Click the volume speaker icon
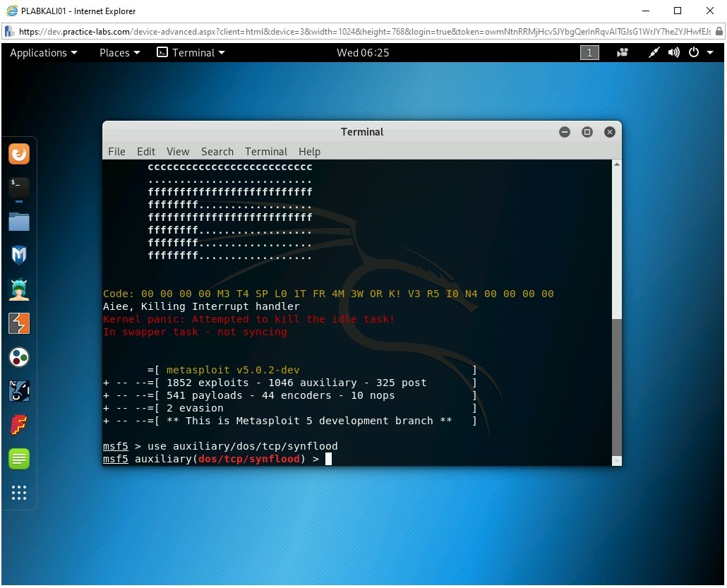Screen dimensions: 727x588 674,53
